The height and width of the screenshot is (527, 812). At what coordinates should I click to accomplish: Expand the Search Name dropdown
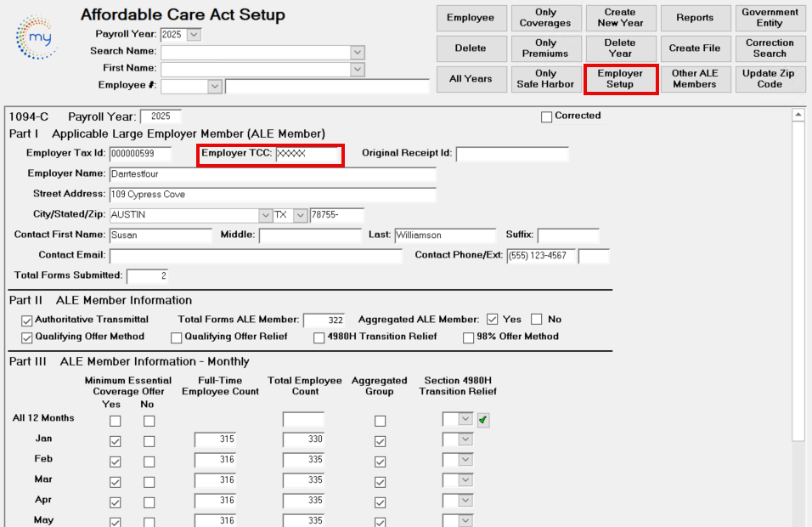(358, 52)
